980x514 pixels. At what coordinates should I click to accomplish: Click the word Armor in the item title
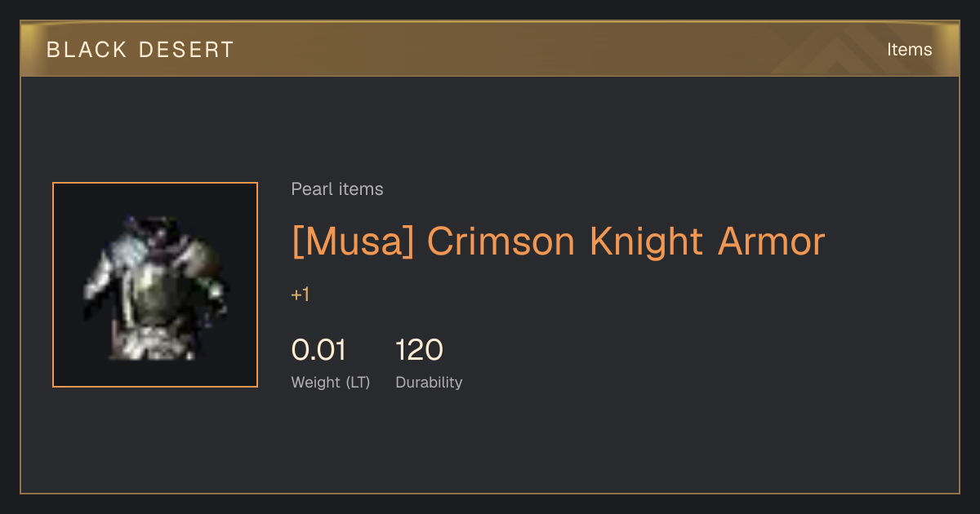pos(772,241)
